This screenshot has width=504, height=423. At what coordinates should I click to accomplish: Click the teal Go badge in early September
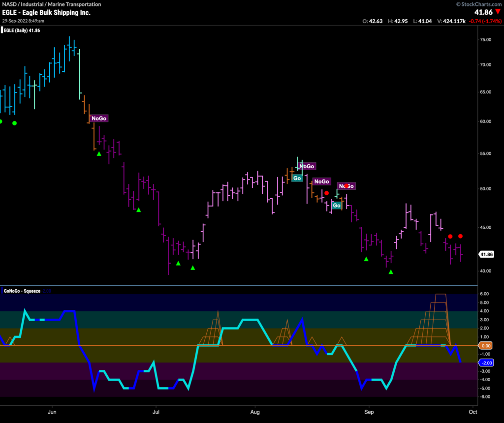click(337, 205)
